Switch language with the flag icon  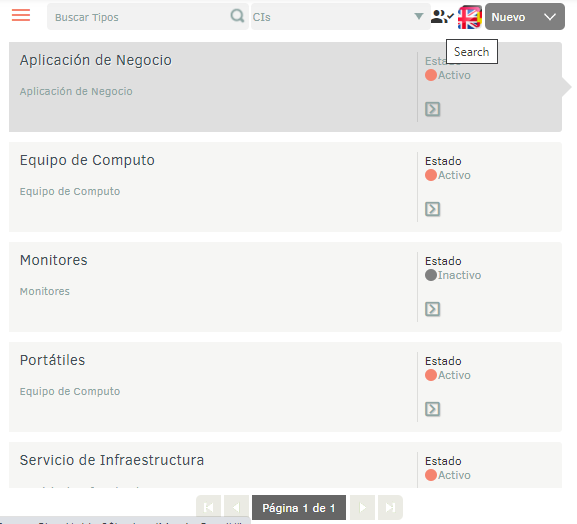click(x=470, y=17)
